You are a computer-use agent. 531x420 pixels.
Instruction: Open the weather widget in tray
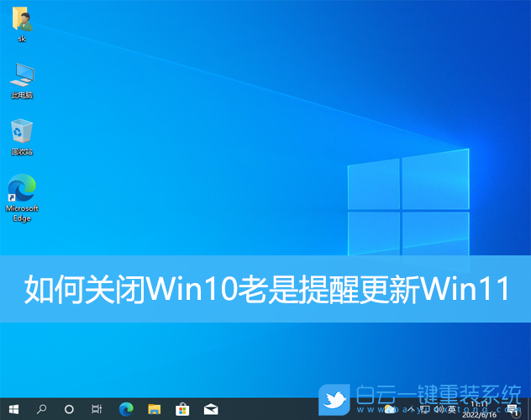pyautogui.click(x=390, y=410)
